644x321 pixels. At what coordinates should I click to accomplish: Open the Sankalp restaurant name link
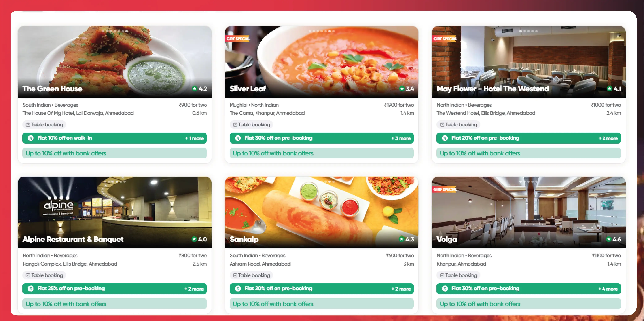click(x=244, y=239)
